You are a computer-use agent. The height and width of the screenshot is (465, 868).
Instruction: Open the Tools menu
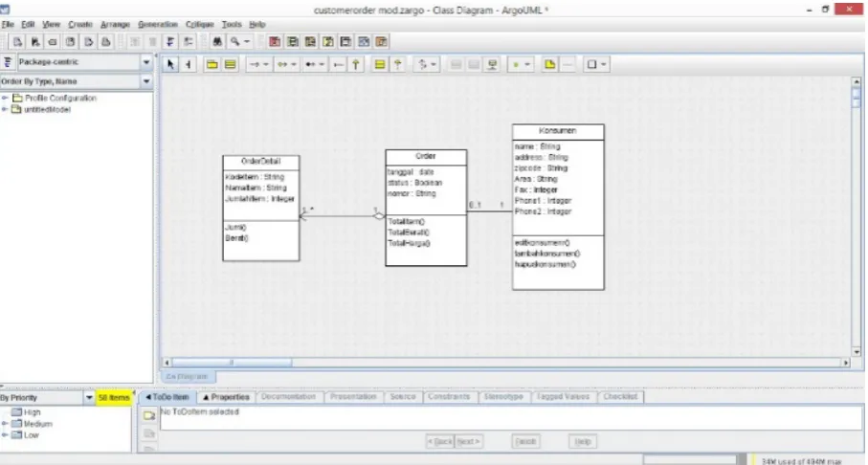(232, 24)
